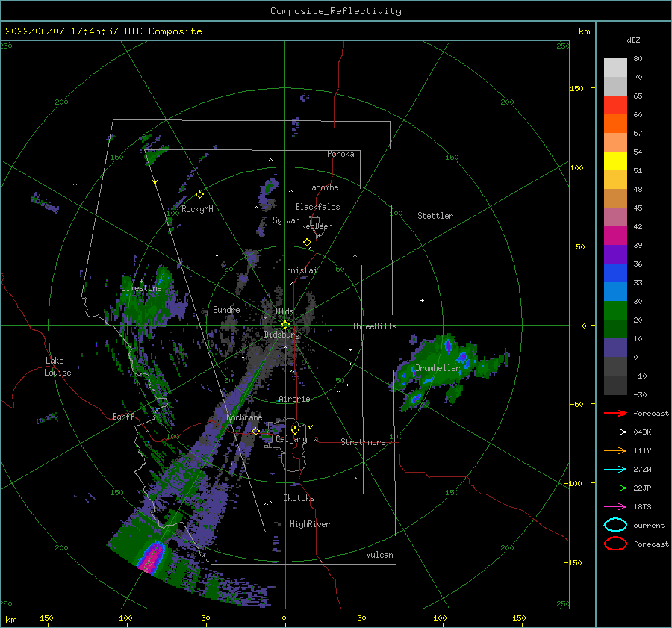Click the 18TS legend text

click(642, 507)
